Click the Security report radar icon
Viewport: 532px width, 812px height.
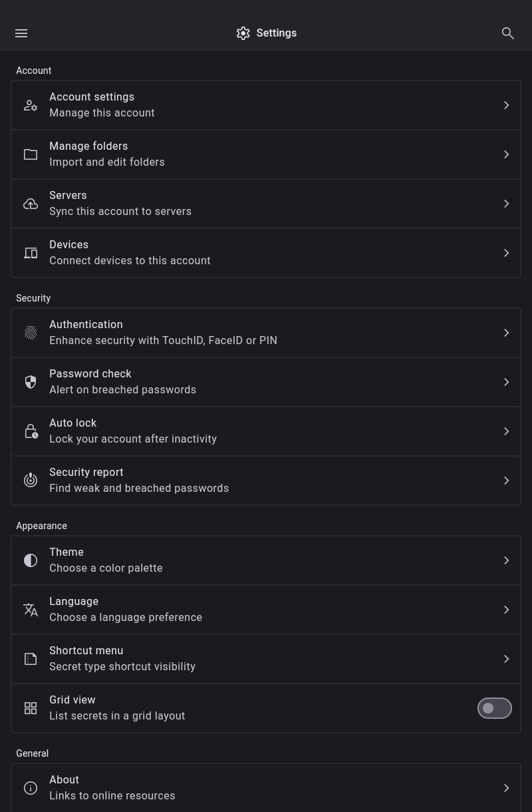click(31, 481)
